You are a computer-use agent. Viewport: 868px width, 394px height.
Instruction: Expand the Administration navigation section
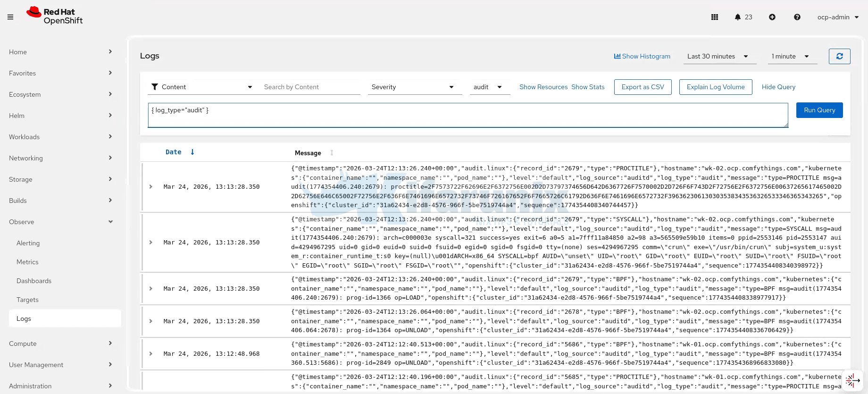[60, 386]
